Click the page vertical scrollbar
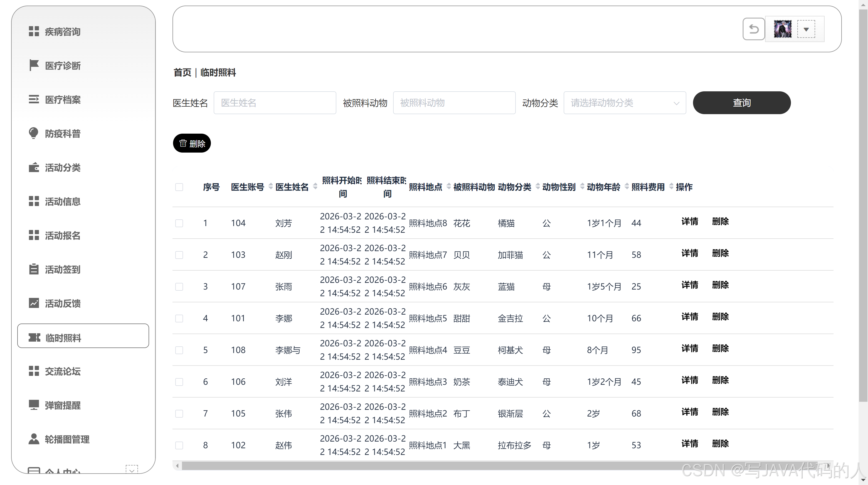 (x=863, y=206)
